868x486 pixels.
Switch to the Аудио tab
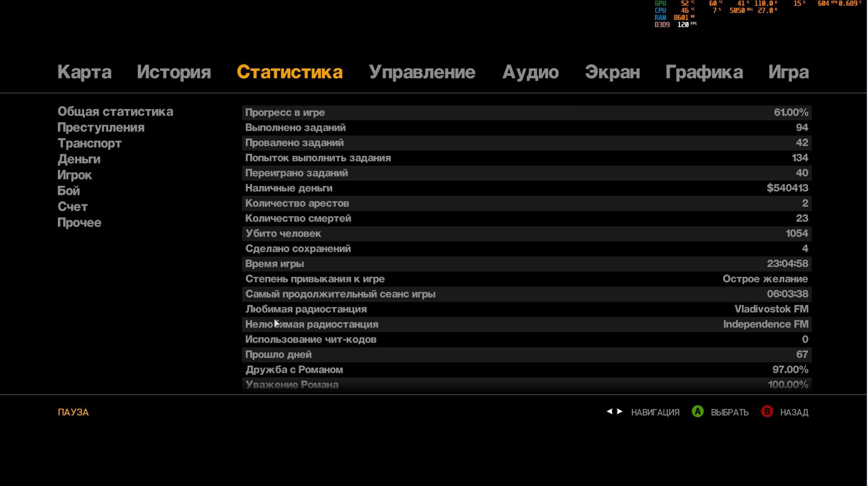(x=530, y=72)
